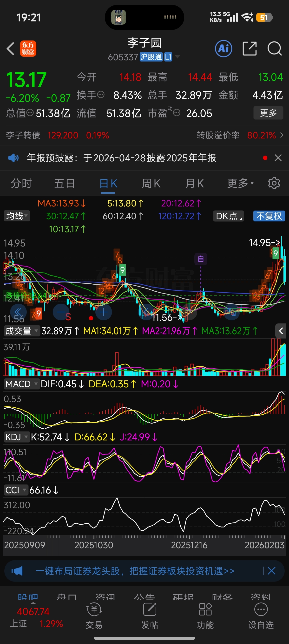Tap the share export icon
Viewport: 289px width, 644px height.
[x=250, y=48]
